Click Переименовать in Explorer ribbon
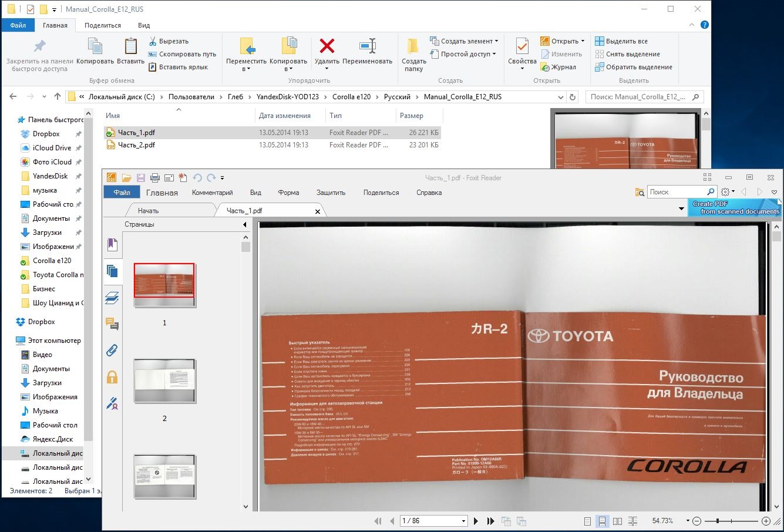This screenshot has height=532, width=784. coord(368,52)
